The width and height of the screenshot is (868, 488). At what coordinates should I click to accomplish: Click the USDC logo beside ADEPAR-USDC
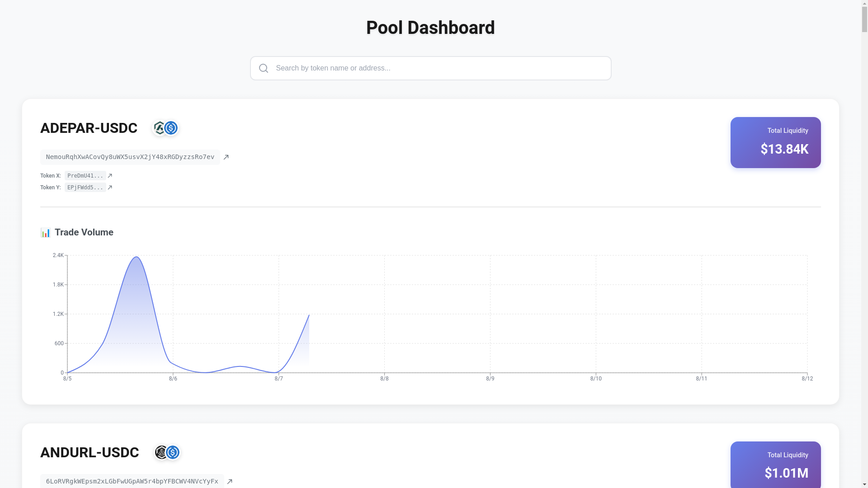(x=171, y=128)
